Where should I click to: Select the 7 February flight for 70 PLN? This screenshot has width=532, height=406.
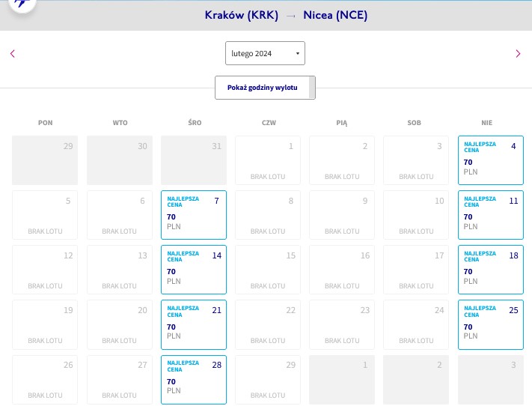[x=194, y=215]
